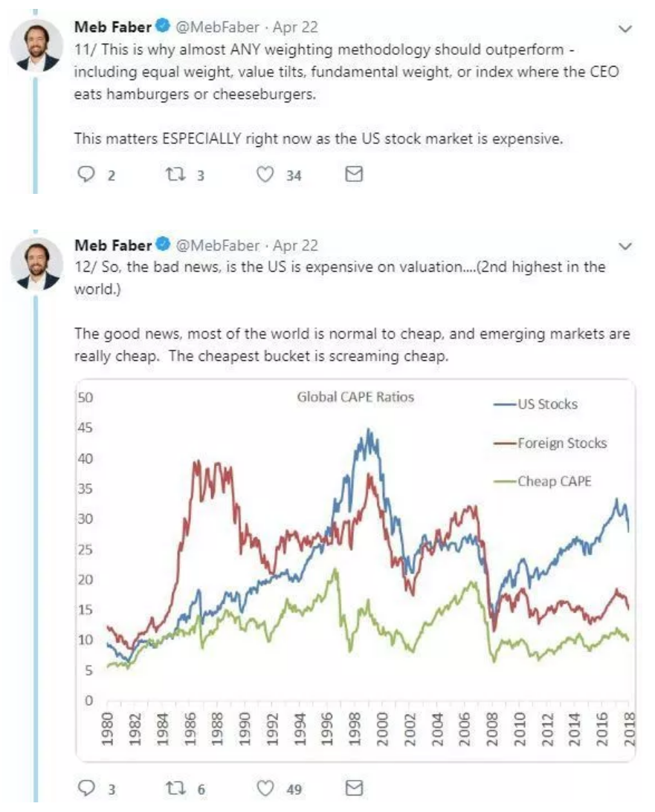Screen dimensions: 655x812
Task: Open Meb Faber avatar on first tweet
Action: 36,45
